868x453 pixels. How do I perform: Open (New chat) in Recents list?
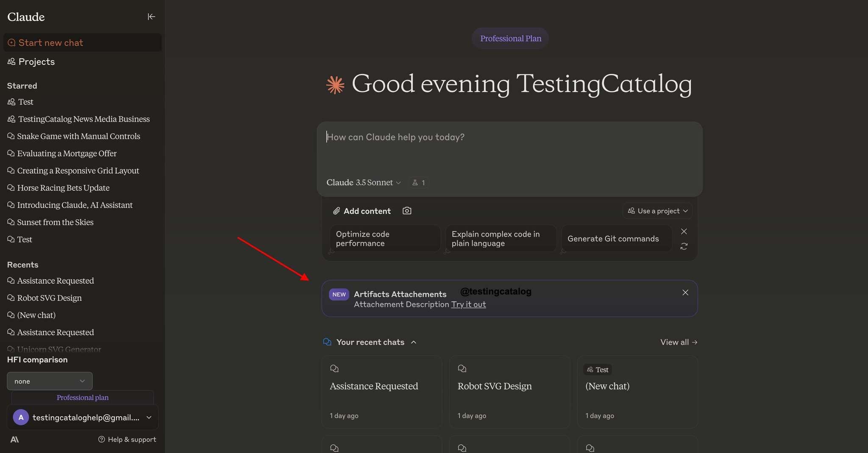[31, 315]
